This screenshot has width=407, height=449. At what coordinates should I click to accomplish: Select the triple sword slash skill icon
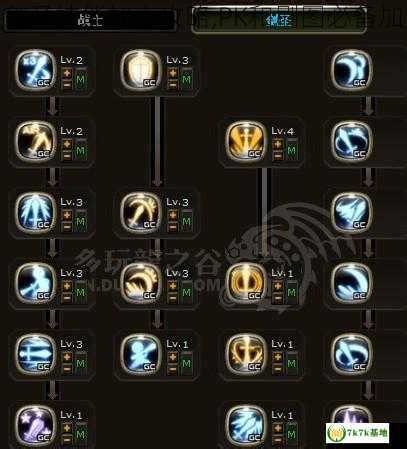pyautogui.click(x=35, y=71)
